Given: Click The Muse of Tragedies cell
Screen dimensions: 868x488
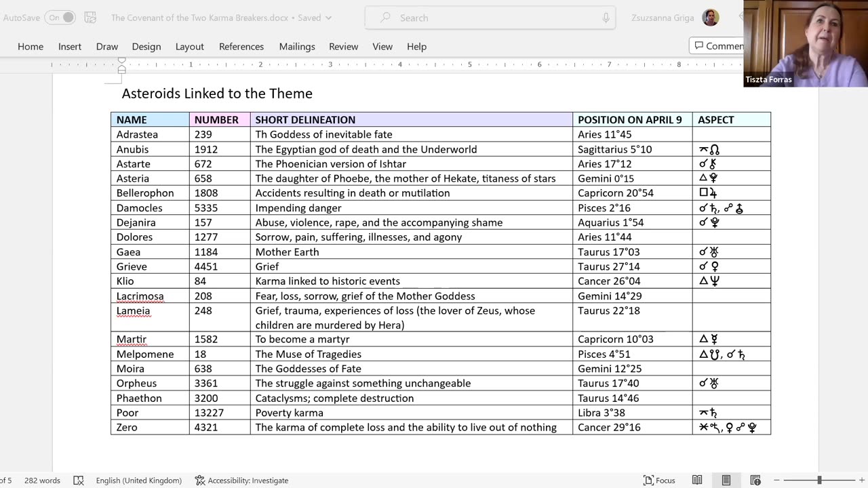Looking at the screenshot, I should [x=412, y=354].
